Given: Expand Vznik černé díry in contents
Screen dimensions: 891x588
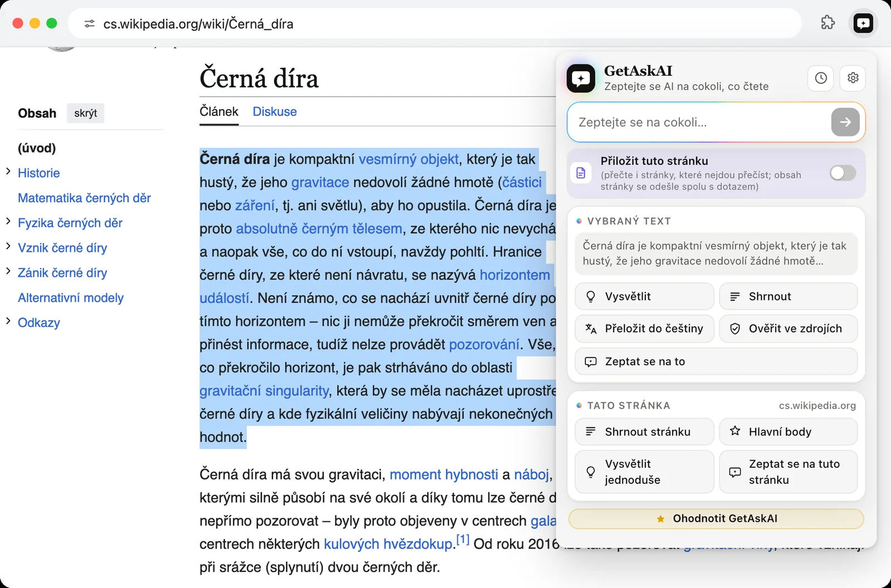Looking at the screenshot, I should (x=8, y=247).
